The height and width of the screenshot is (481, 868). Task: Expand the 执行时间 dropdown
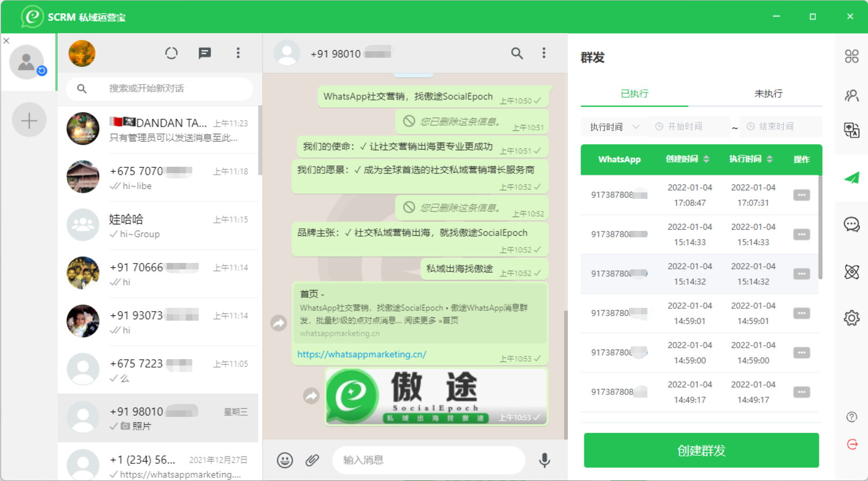(614, 127)
